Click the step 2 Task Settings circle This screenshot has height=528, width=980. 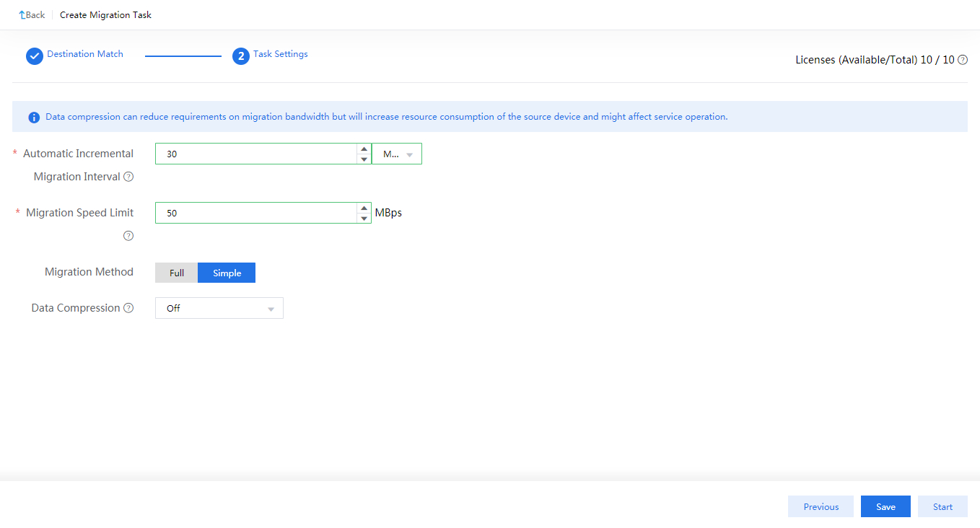tap(241, 56)
